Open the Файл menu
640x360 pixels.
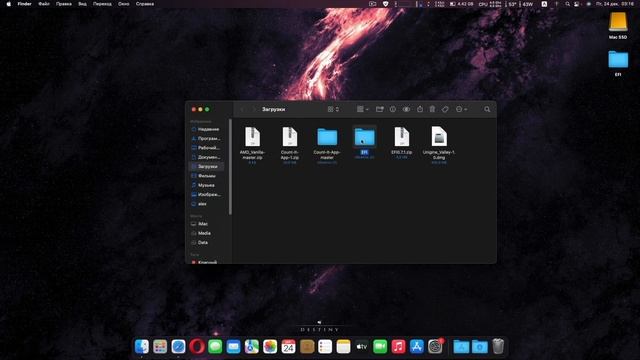pyautogui.click(x=44, y=4)
